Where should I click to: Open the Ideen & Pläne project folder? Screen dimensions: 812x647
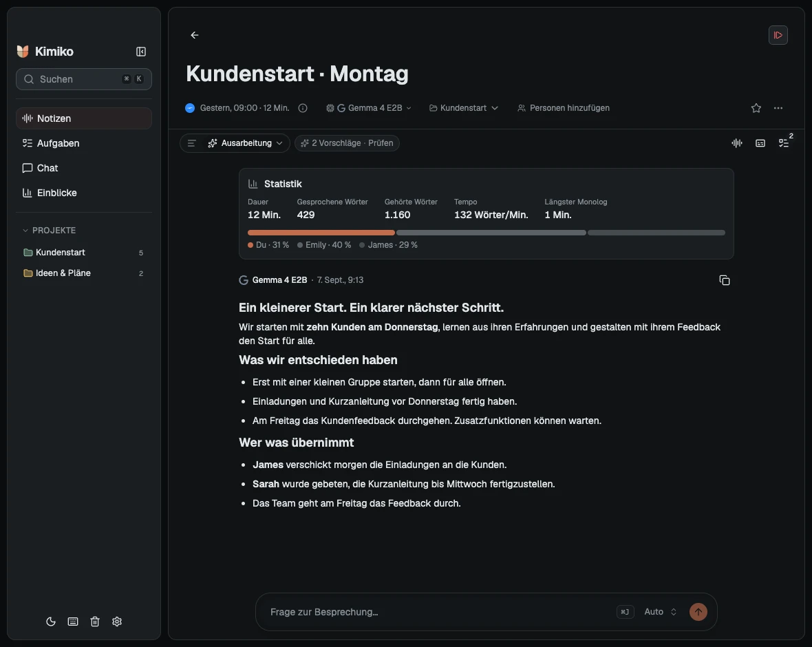point(84,273)
